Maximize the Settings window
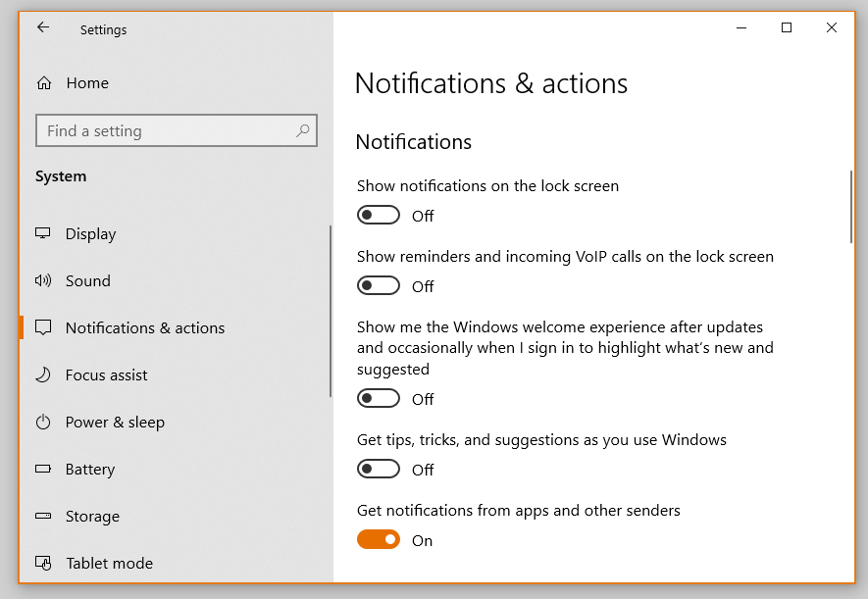868x599 pixels. [x=786, y=28]
